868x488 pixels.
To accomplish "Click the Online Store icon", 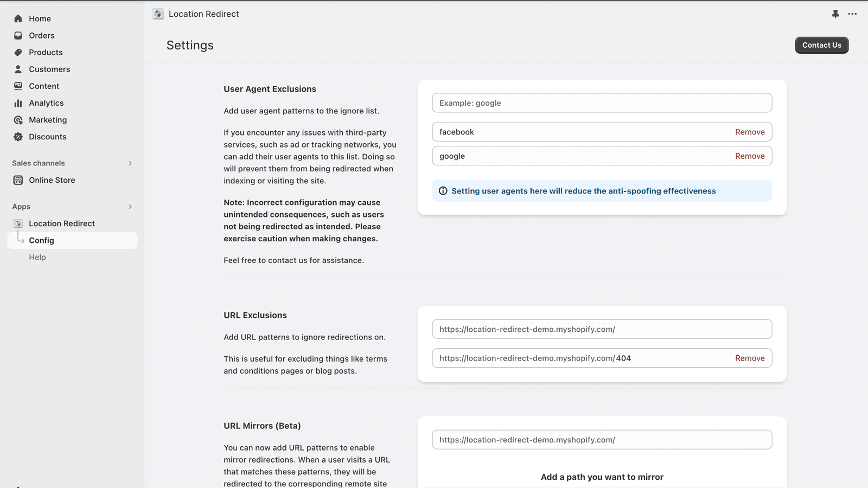I will (18, 180).
